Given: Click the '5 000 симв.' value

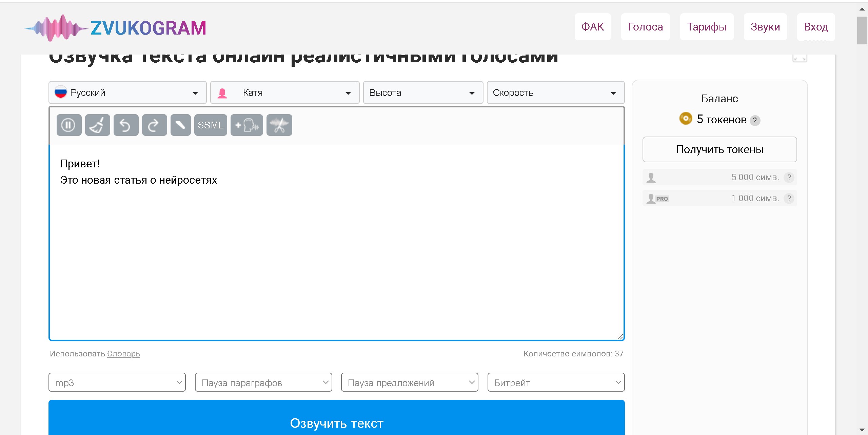Looking at the screenshot, I should point(755,177).
